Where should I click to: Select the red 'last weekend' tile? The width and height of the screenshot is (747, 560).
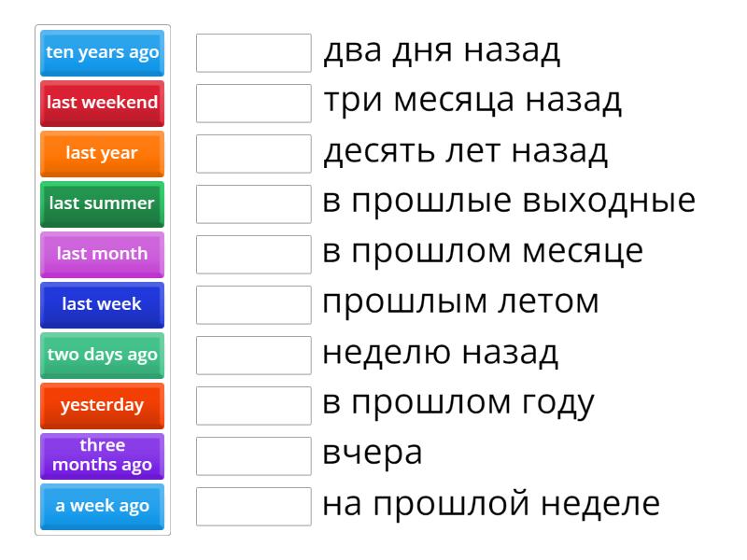(103, 104)
